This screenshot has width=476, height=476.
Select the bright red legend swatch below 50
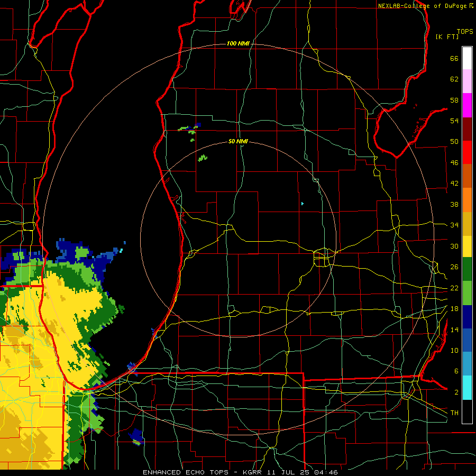[467, 152]
